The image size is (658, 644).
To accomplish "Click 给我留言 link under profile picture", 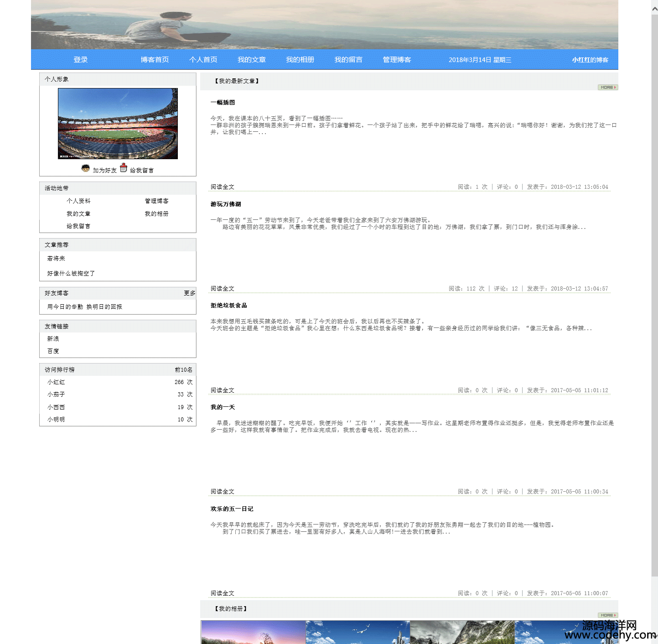I will click(142, 170).
